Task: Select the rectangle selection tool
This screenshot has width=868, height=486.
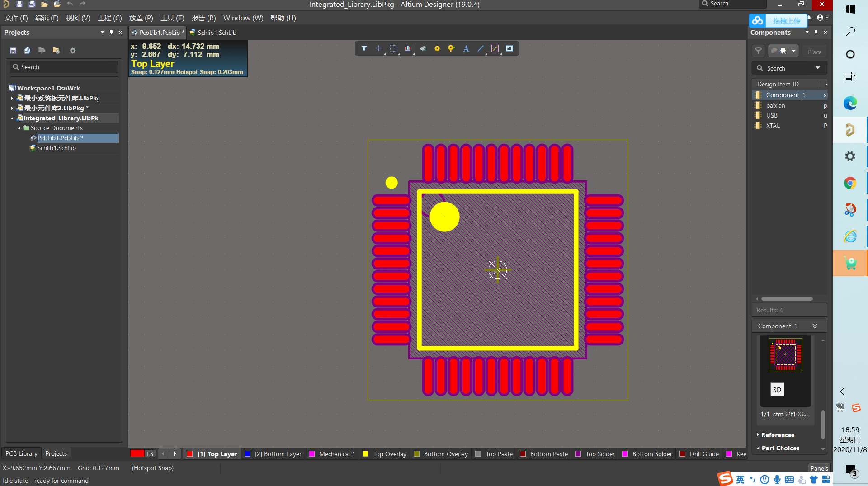Action: (x=393, y=48)
